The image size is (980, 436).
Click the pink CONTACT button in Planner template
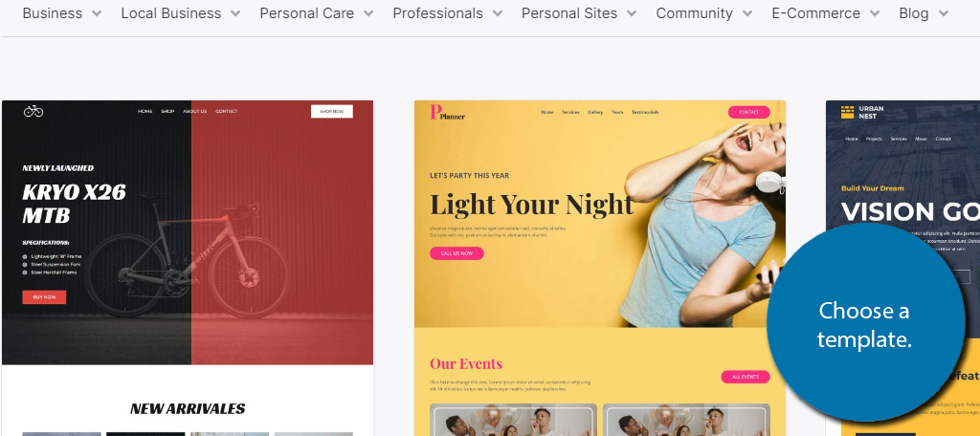point(748,113)
